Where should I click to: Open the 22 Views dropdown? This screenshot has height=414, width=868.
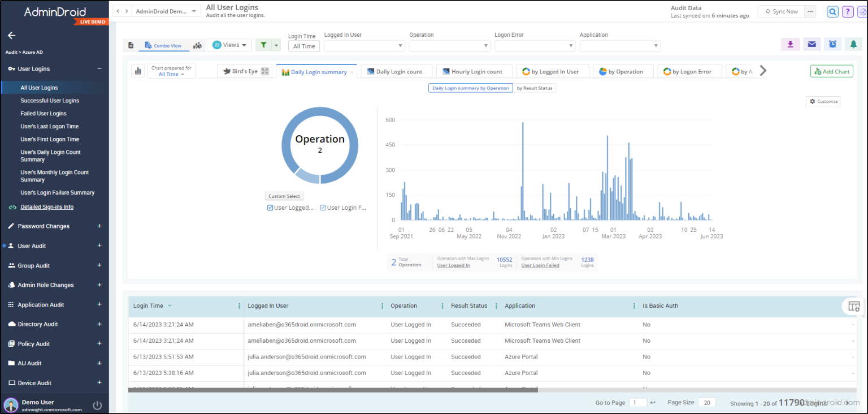(229, 44)
